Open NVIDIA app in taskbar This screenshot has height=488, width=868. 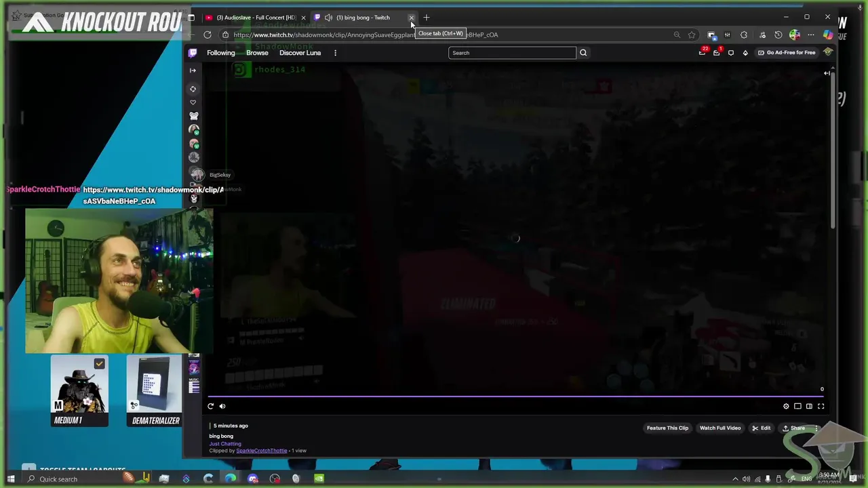pos(319,479)
